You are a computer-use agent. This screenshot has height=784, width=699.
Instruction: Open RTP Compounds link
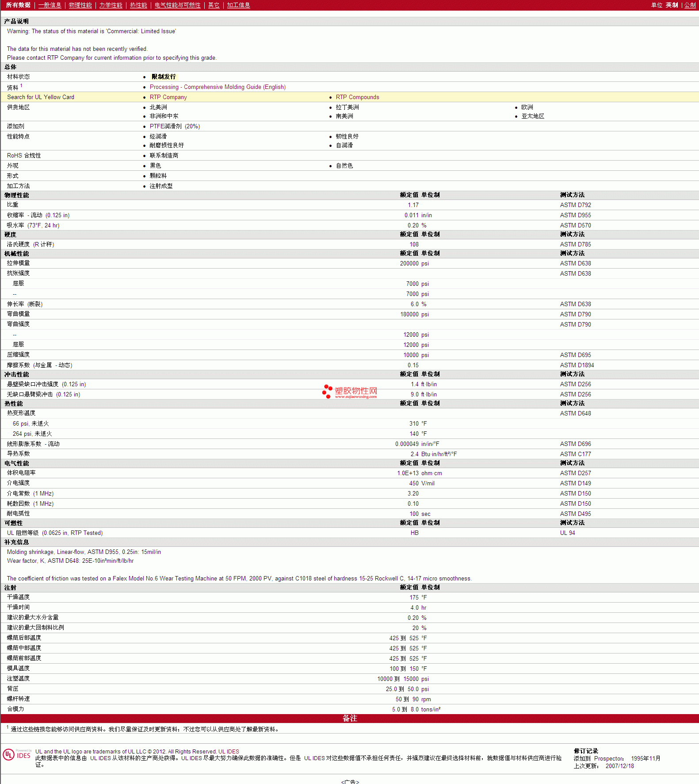pyautogui.click(x=357, y=97)
